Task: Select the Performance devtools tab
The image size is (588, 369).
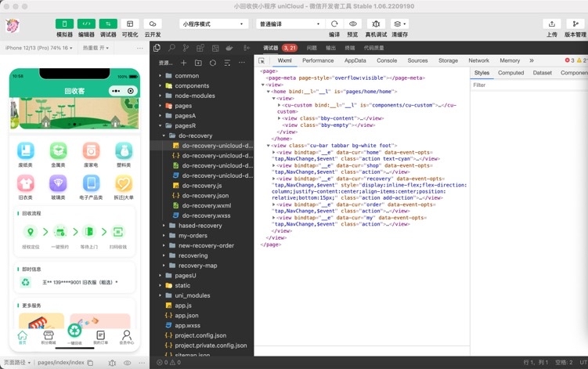Action: (x=318, y=60)
